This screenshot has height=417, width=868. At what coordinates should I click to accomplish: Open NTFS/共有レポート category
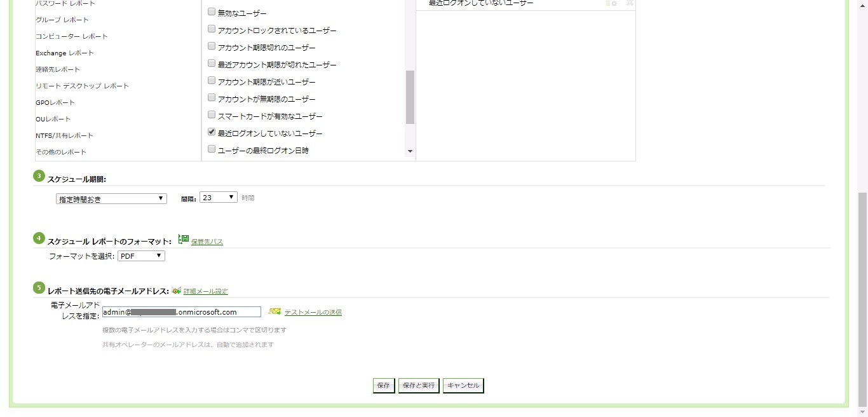64,135
